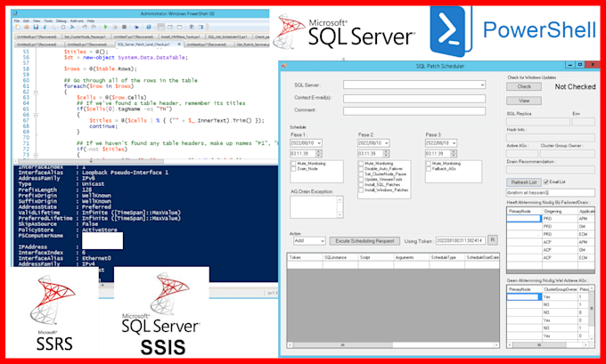Click the Actieve AGs grid vertical scrollbar

point(592,312)
